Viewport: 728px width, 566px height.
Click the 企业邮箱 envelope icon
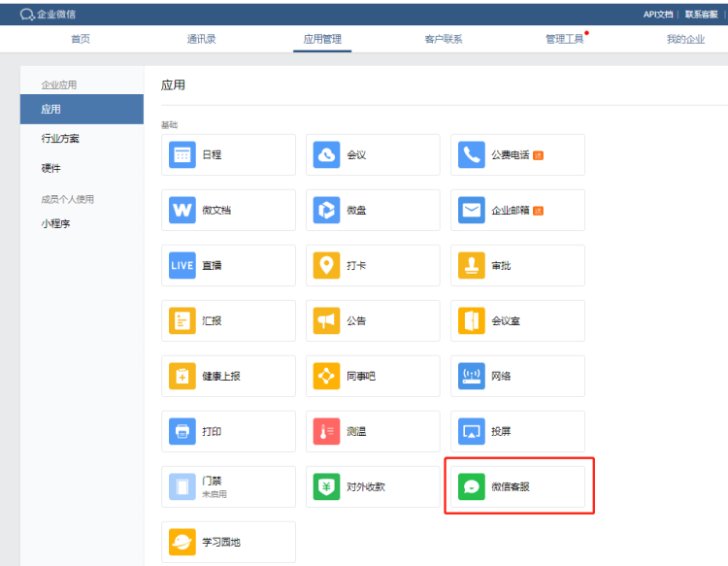[x=472, y=211]
